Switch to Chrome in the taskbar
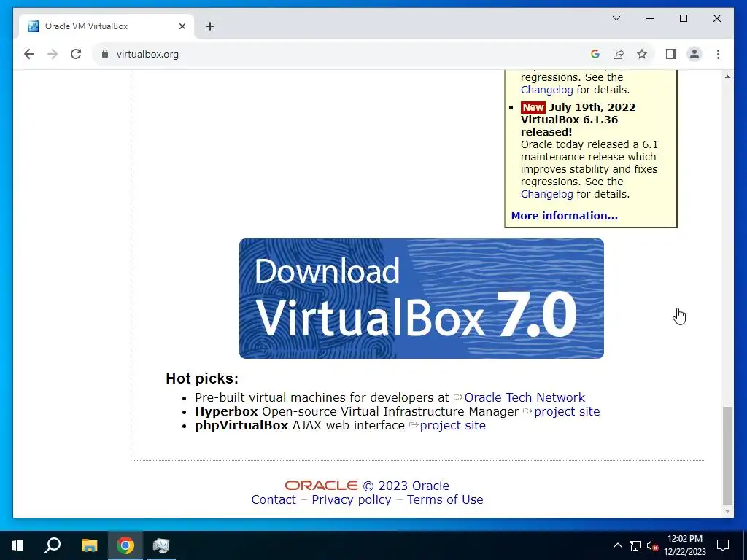Viewport: 747px width, 560px height. tap(125, 545)
